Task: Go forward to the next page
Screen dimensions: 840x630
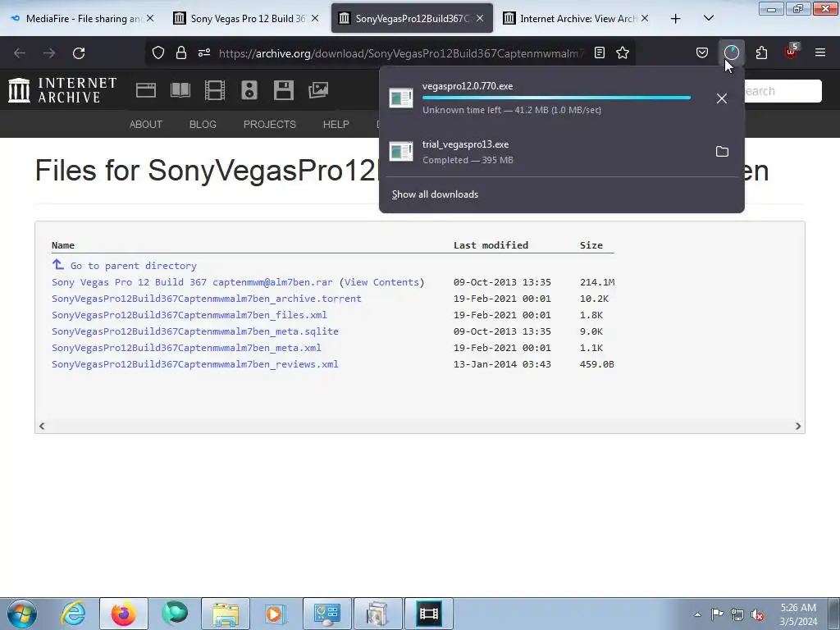Action: point(48,52)
